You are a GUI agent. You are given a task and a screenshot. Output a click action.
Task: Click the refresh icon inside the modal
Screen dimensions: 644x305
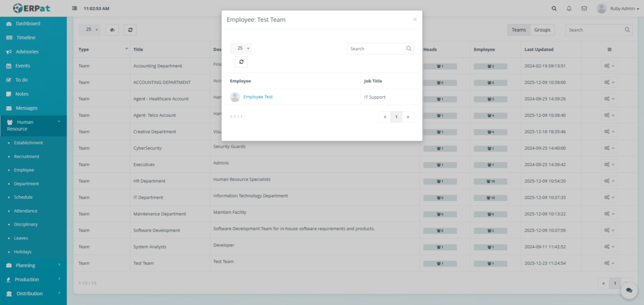[242, 62]
